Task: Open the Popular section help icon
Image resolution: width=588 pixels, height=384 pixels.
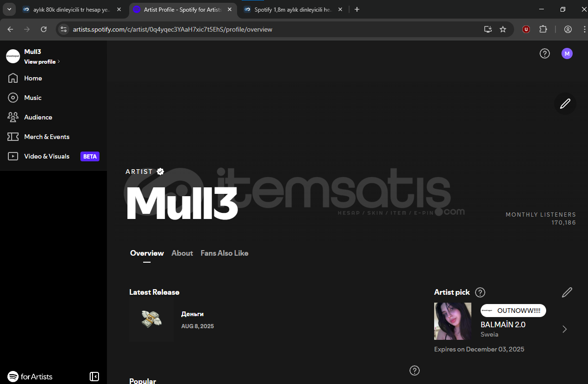Action: [x=415, y=371]
